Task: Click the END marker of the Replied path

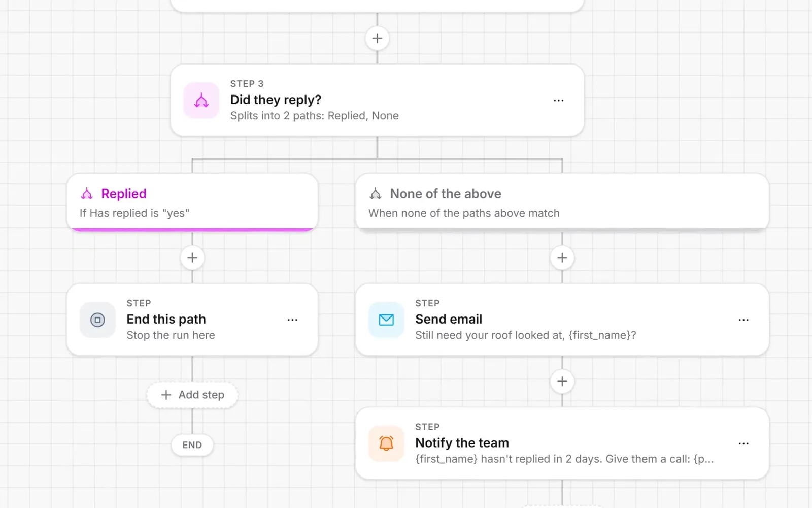Action: pos(192,445)
